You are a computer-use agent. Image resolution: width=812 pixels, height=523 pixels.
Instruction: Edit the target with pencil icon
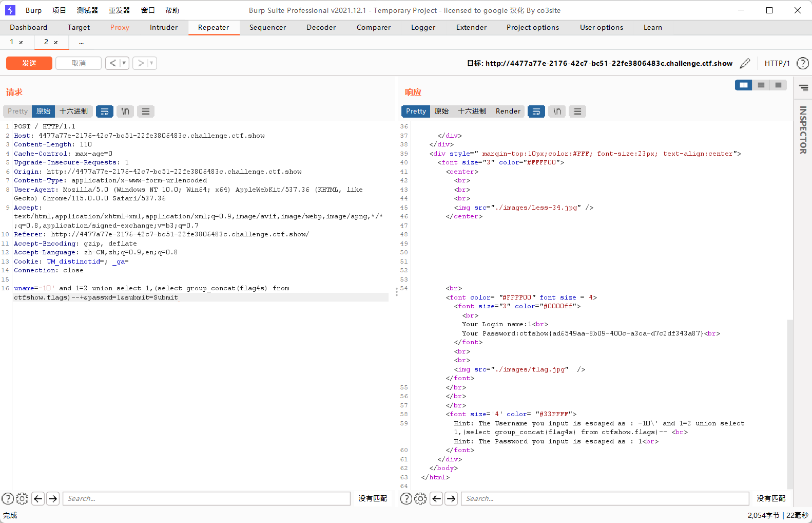click(x=745, y=63)
